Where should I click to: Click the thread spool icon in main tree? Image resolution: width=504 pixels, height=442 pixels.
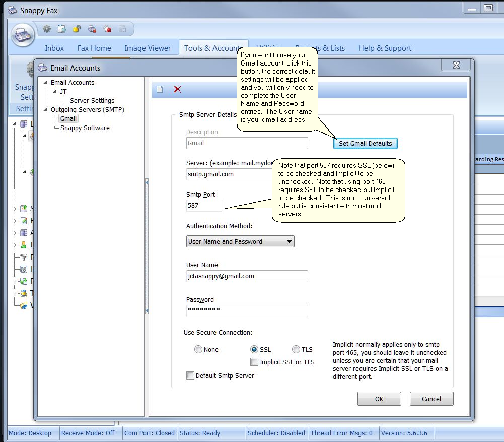24,293
